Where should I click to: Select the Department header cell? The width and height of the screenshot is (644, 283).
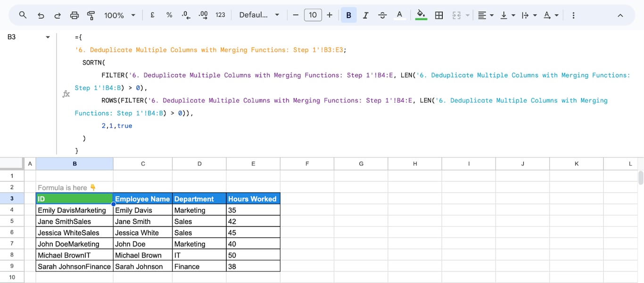coord(199,199)
